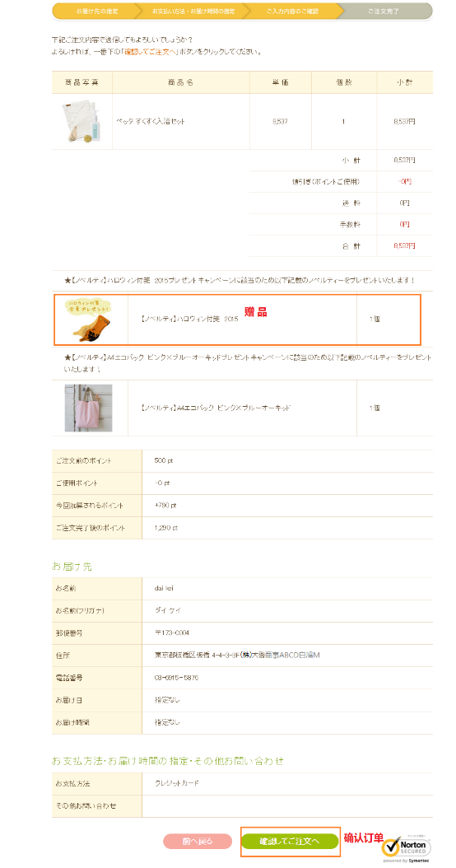Open the Norton Secured seal badge
The image size is (456, 868).
(406, 846)
